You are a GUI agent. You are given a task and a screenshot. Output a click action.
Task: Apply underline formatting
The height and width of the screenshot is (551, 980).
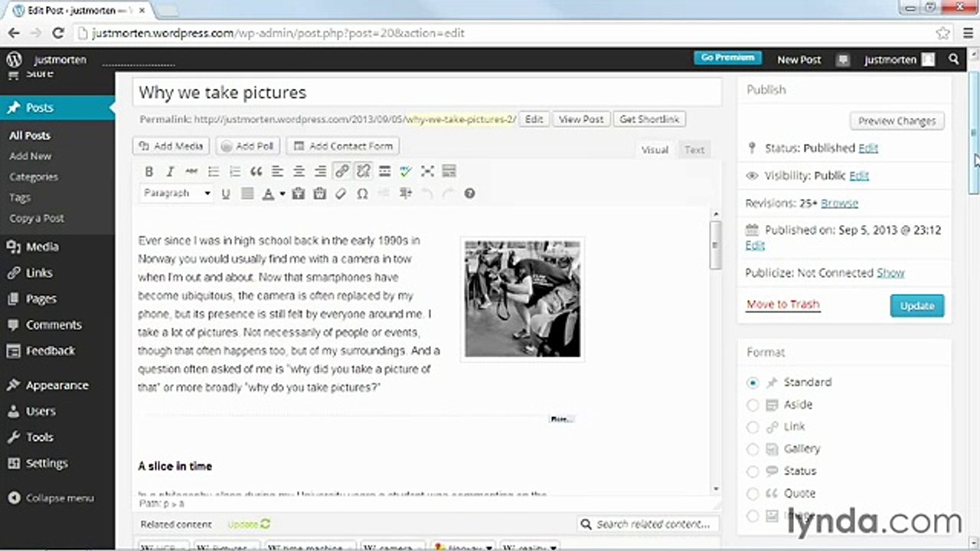226,194
